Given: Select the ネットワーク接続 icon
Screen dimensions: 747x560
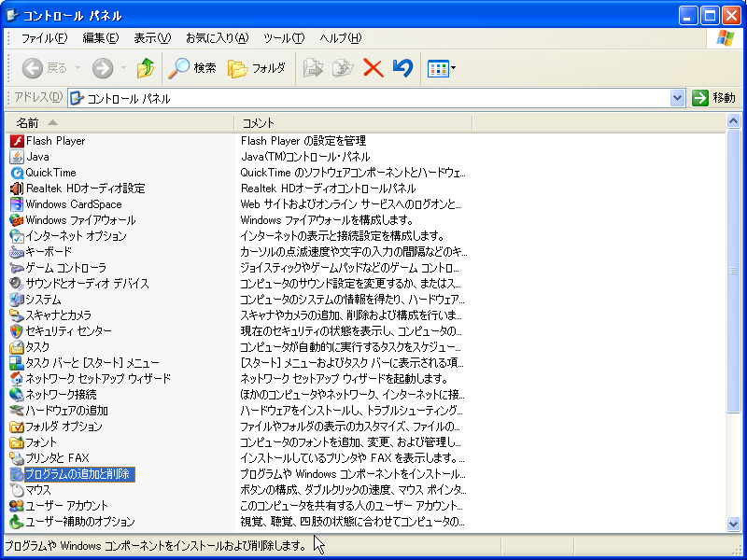Looking at the screenshot, I should pos(17,395).
